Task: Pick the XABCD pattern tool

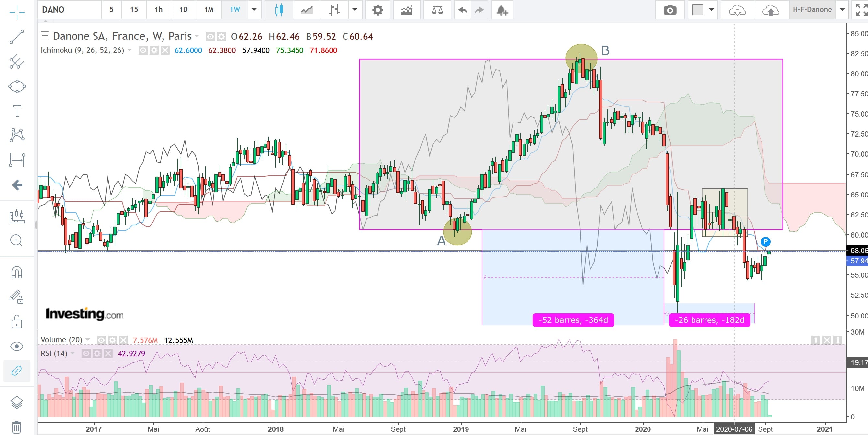Action: tap(17, 135)
